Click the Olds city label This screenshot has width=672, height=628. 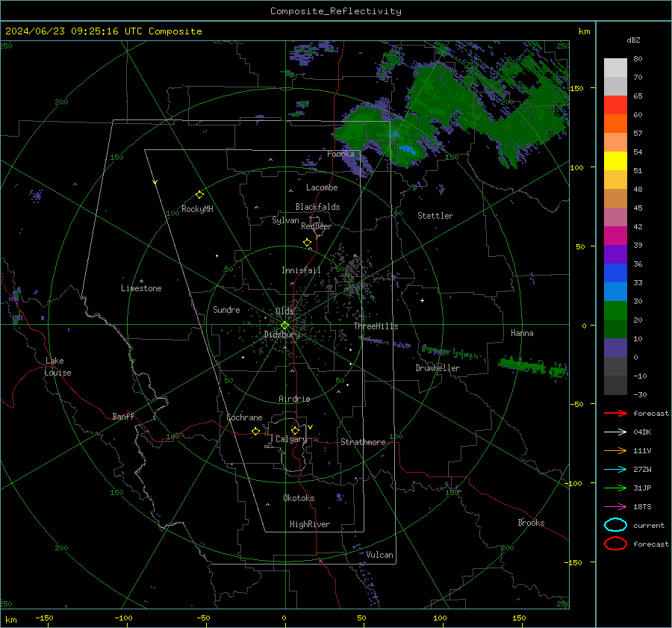tap(284, 311)
